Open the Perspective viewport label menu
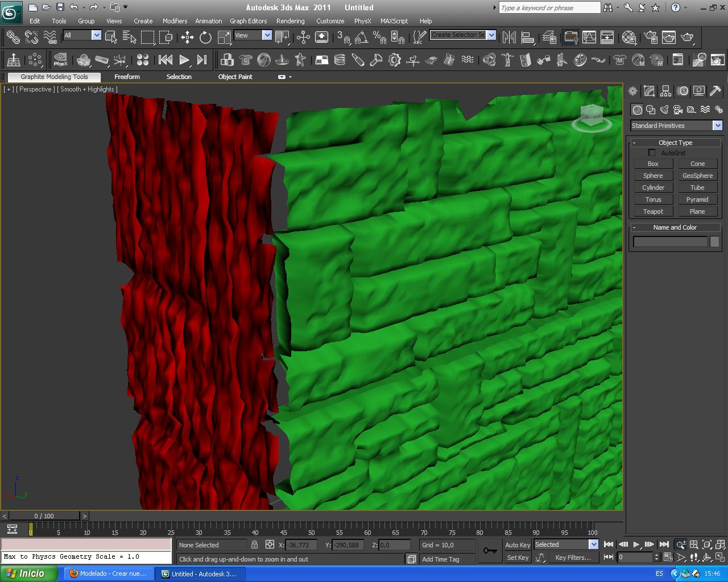This screenshot has height=582, width=728. click(x=35, y=89)
